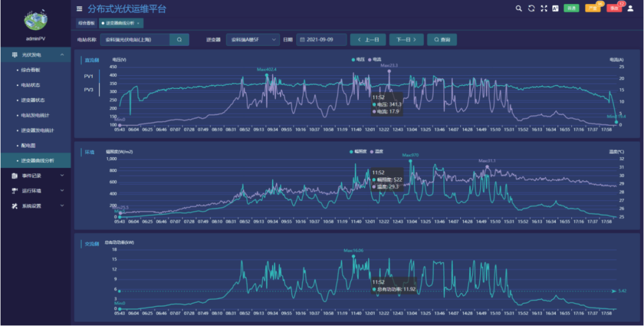Expand the 事件记录 sidebar menu
The image size is (644, 326).
click(x=36, y=176)
